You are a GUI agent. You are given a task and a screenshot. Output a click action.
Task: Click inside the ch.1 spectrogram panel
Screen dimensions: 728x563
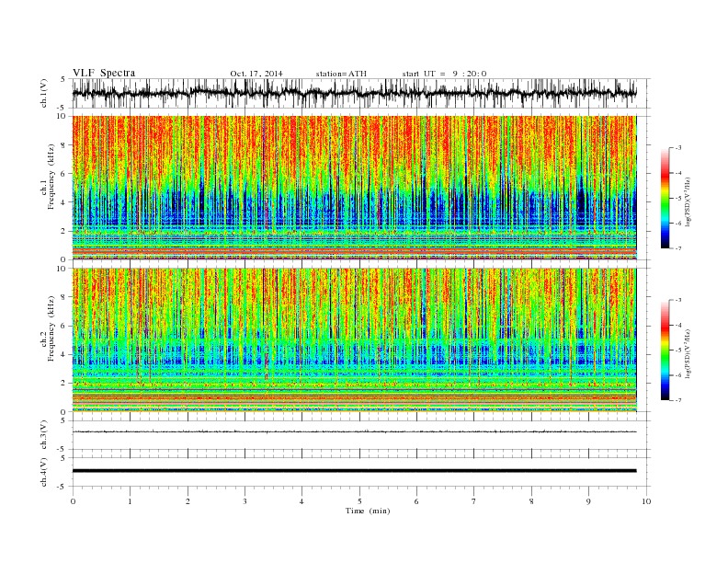coord(354,188)
